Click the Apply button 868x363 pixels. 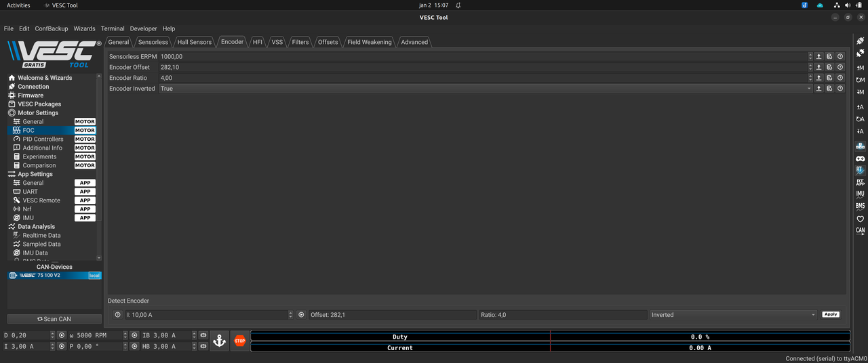coord(831,315)
